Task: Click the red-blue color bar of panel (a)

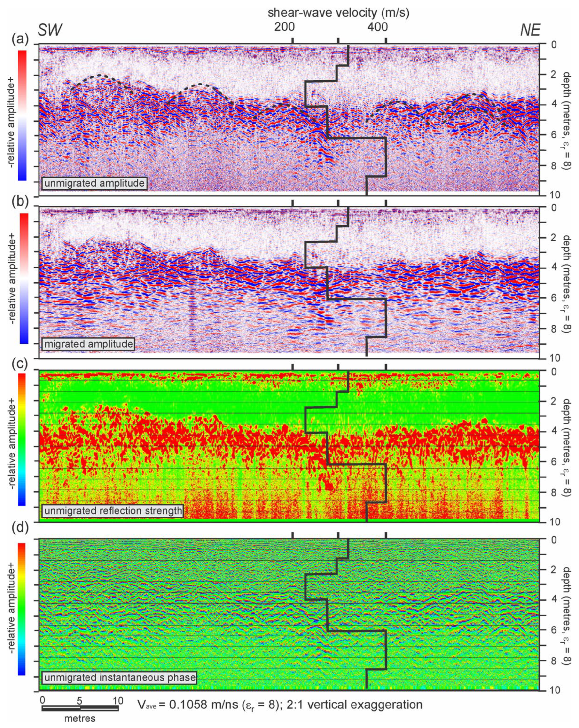Action: (x=22, y=116)
